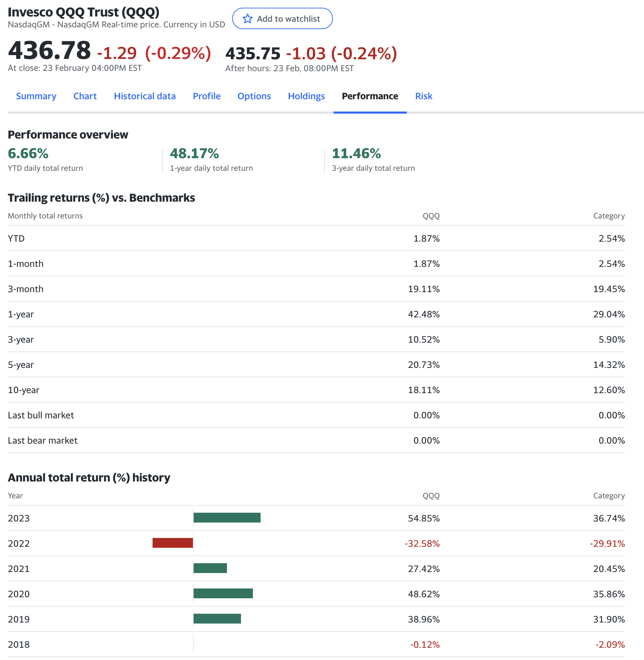
Task: Click the Last bear market row label
Action: [42, 440]
